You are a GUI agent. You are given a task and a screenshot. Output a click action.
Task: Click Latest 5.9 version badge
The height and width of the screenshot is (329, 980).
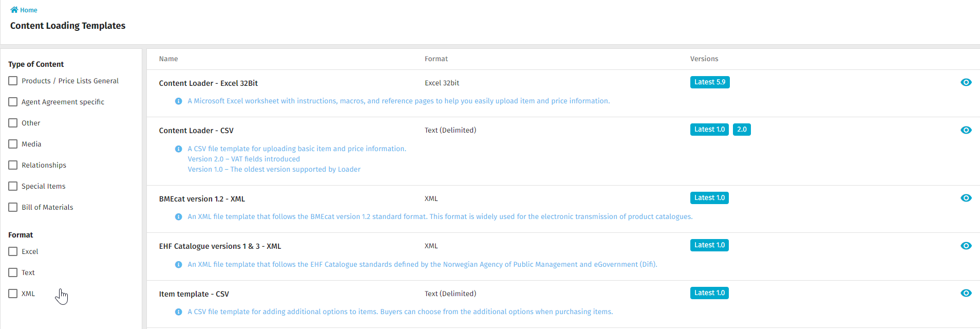709,82
